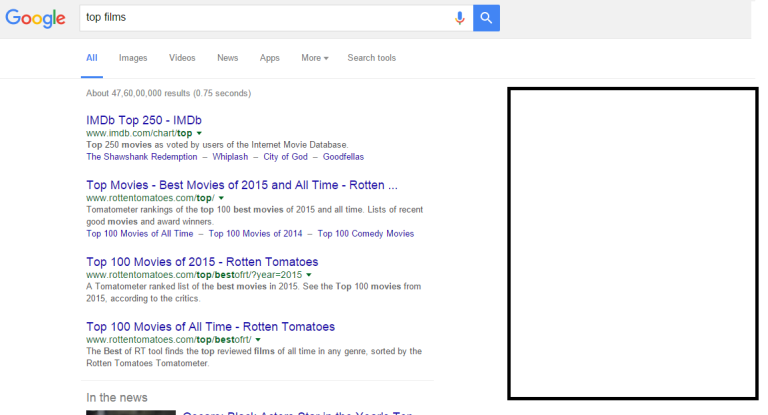This screenshot has height=415, width=768.
Task: Open 'Top 100 Movies of 2014' sitelink
Action: point(255,234)
